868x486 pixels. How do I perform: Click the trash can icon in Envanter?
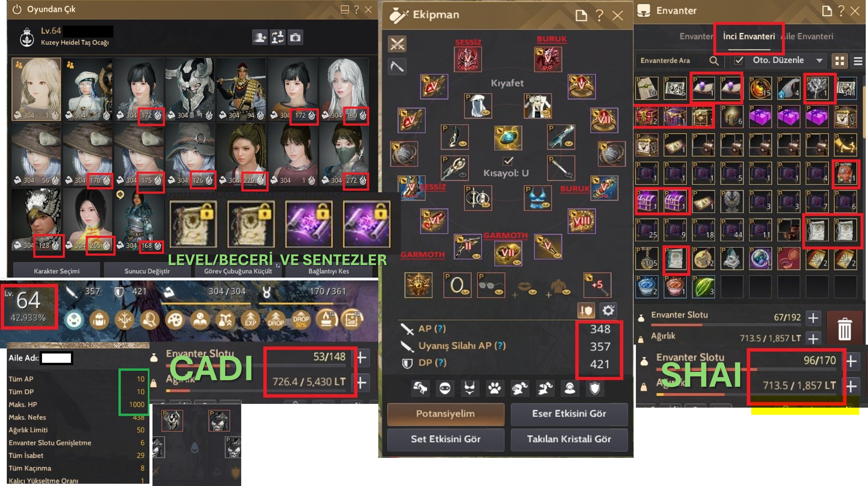click(844, 329)
